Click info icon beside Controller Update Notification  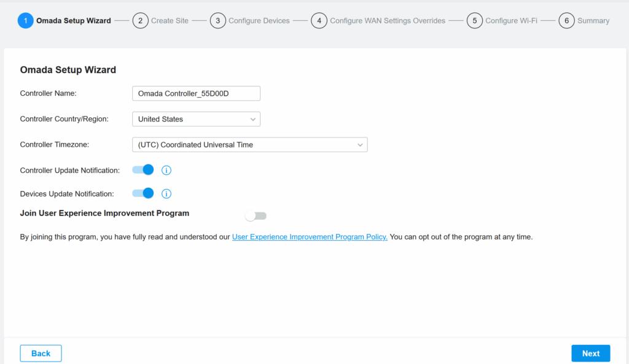(x=166, y=171)
